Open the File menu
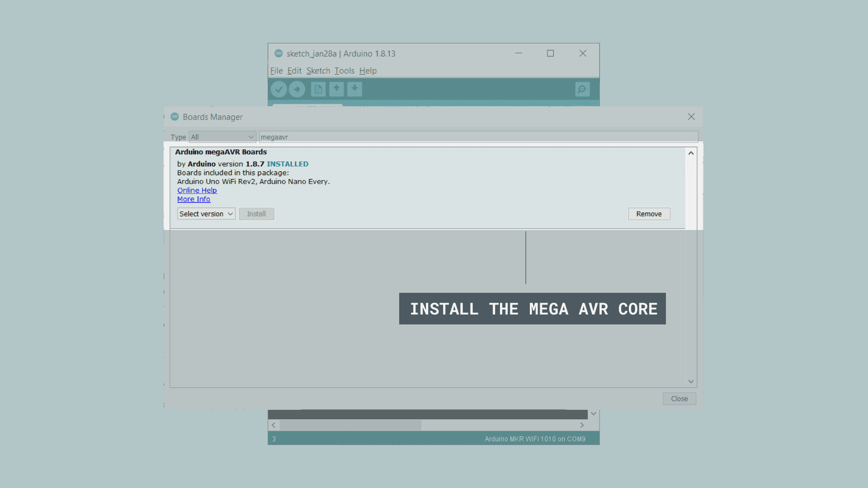Viewport: 868px width, 488px height. click(276, 71)
